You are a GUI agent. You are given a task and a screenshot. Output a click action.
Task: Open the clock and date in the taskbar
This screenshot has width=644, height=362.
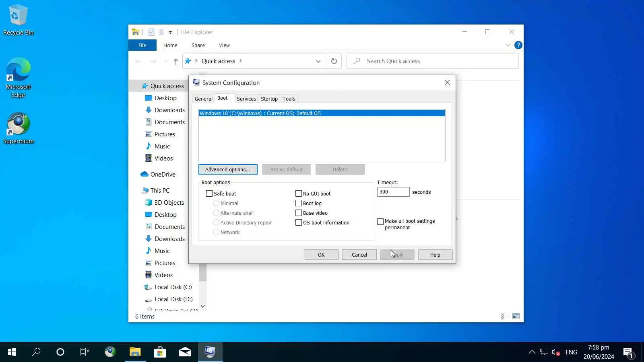[x=599, y=352]
